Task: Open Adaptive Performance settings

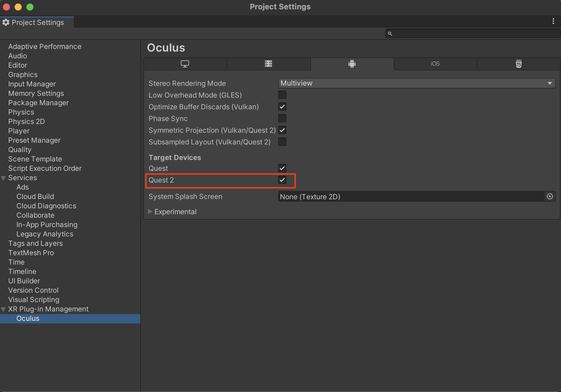Action: (x=45, y=47)
